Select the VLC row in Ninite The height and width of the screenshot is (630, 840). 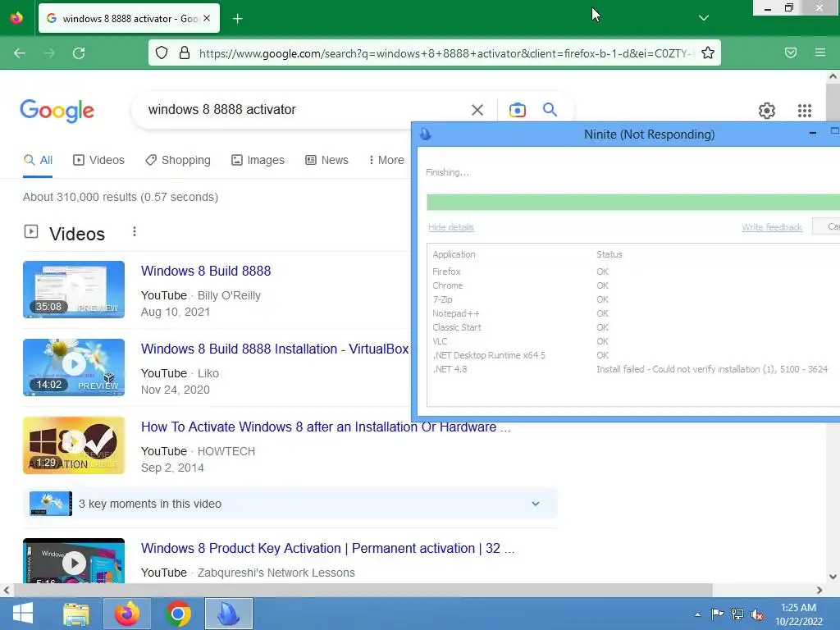tap(633, 341)
